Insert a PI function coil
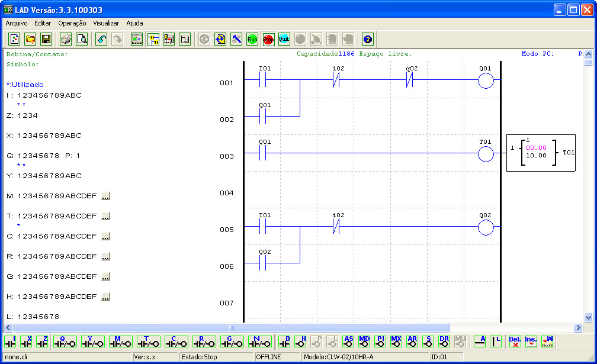The height and width of the screenshot is (364, 597). click(380, 342)
